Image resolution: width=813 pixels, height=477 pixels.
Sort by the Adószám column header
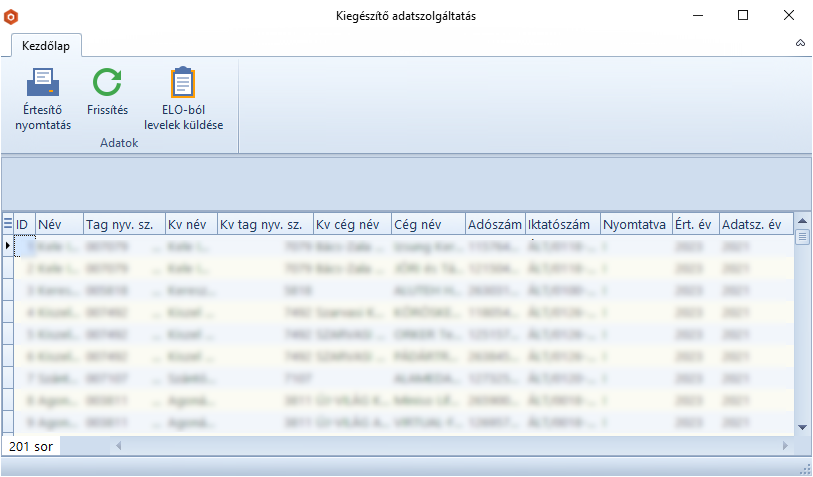tap(495, 224)
